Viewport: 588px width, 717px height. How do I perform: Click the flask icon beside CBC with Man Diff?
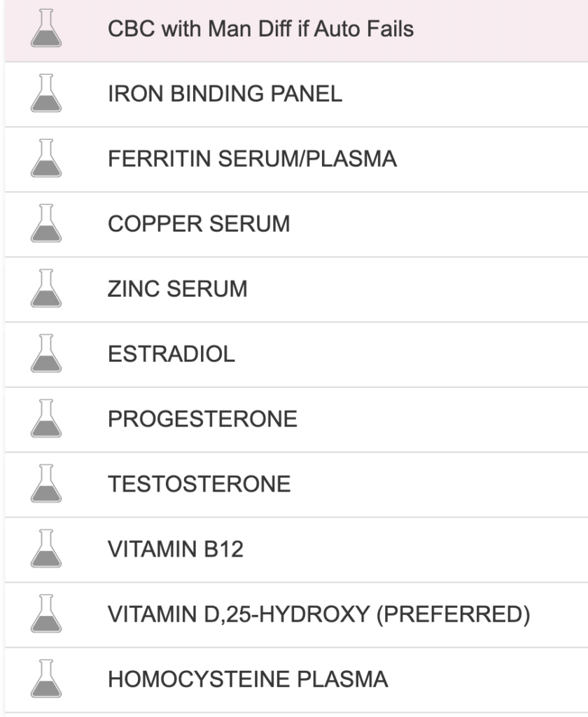pos(46,28)
